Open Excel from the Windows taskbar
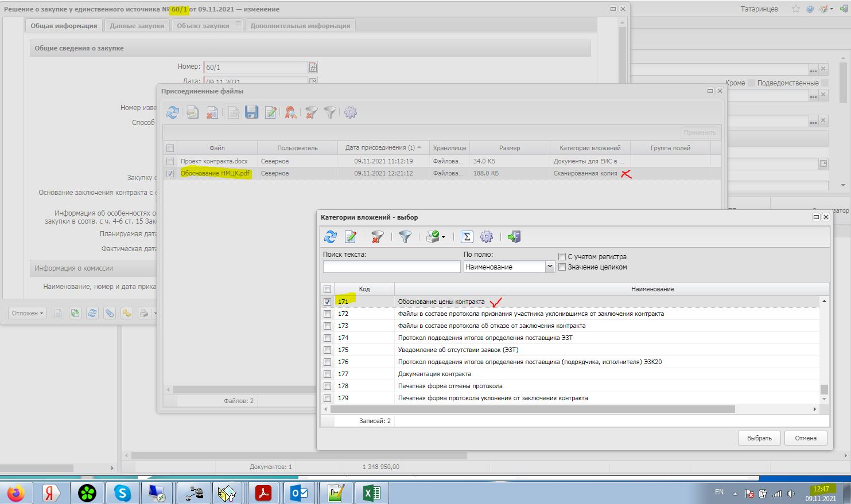 (x=371, y=493)
